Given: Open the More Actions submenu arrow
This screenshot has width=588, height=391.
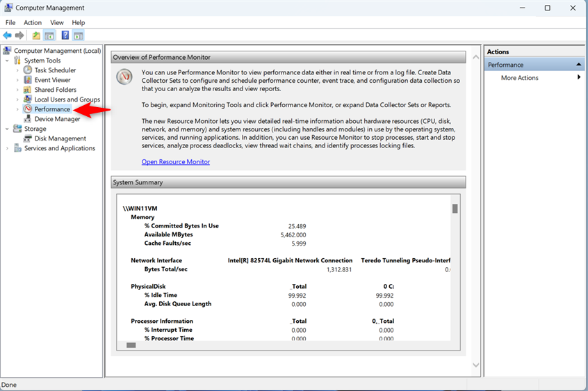Looking at the screenshot, I should pos(579,77).
